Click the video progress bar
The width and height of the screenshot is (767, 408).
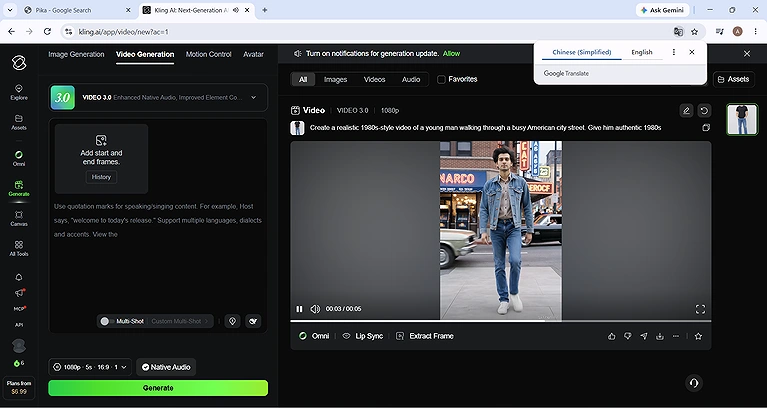click(x=500, y=321)
